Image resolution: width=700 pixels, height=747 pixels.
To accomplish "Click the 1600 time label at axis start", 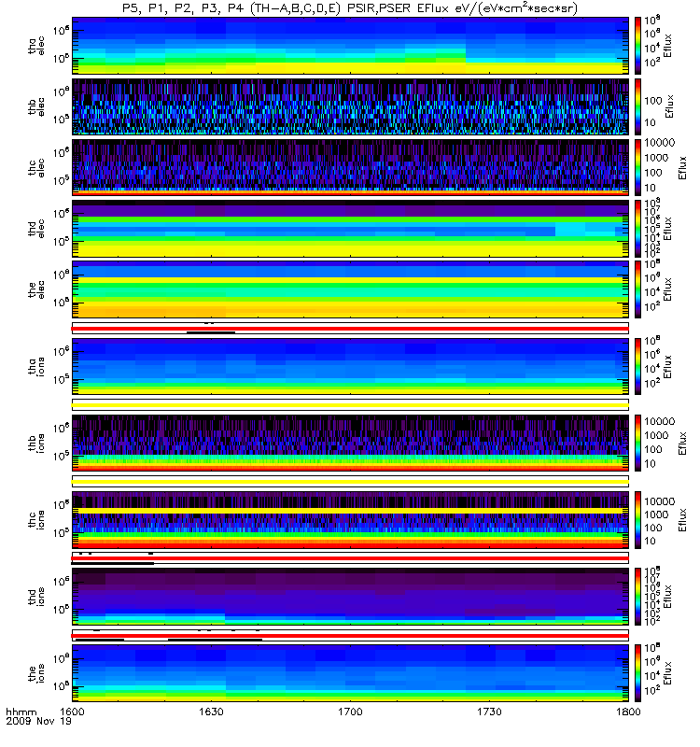I will [72, 712].
